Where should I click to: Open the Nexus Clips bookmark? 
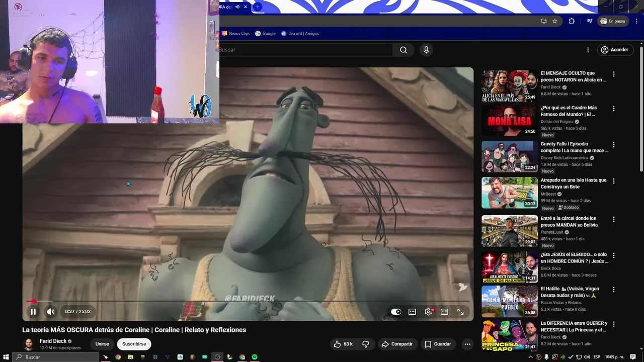[236, 34]
